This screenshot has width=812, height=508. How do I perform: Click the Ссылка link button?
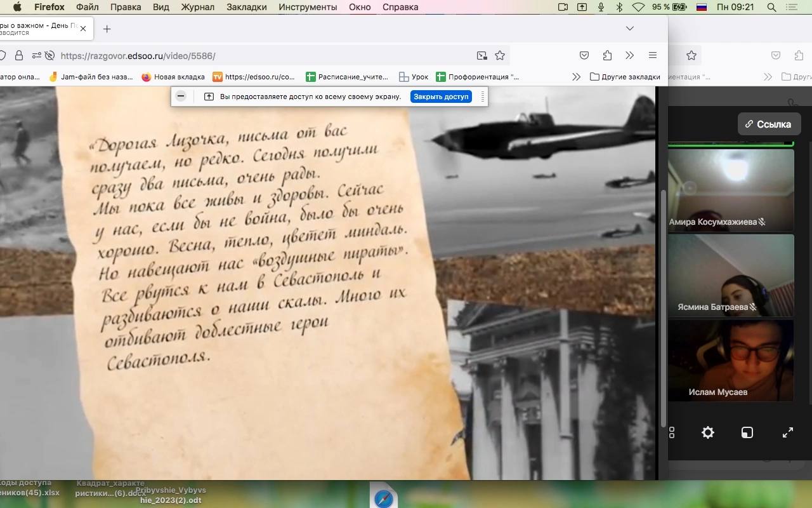(x=768, y=124)
